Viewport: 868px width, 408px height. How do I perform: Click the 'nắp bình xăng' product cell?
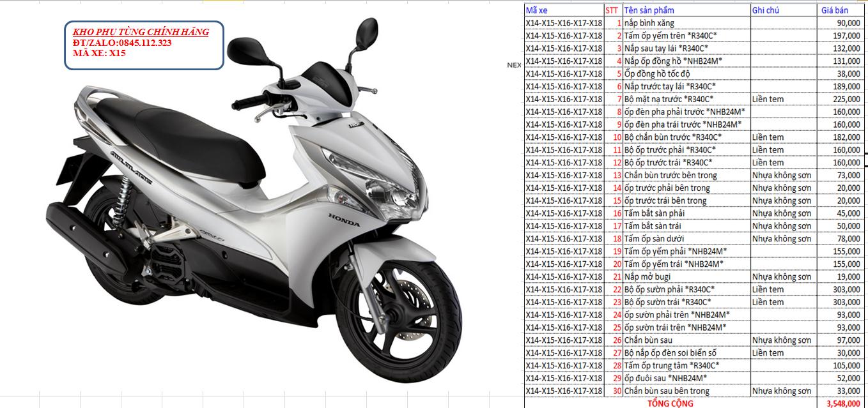click(x=686, y=23)
